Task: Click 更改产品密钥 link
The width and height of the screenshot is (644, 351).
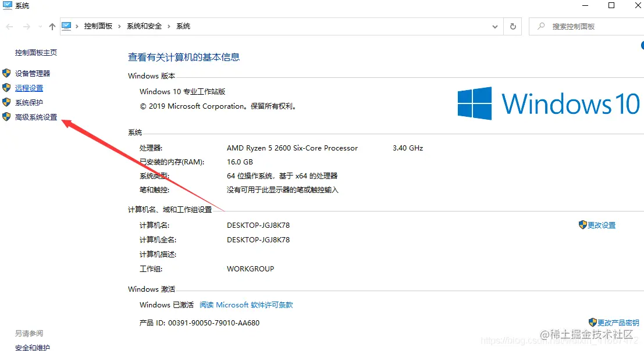Action: pyautogui.click(x=618, y=323)
